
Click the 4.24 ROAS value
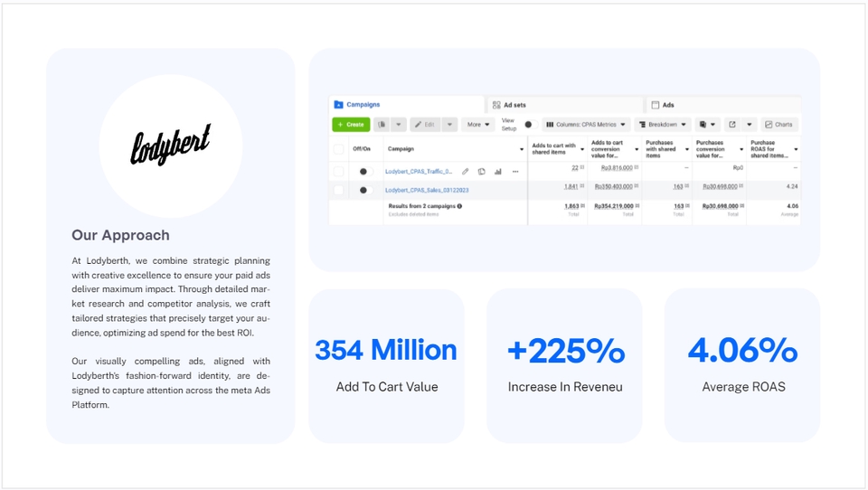pos(792,186)
